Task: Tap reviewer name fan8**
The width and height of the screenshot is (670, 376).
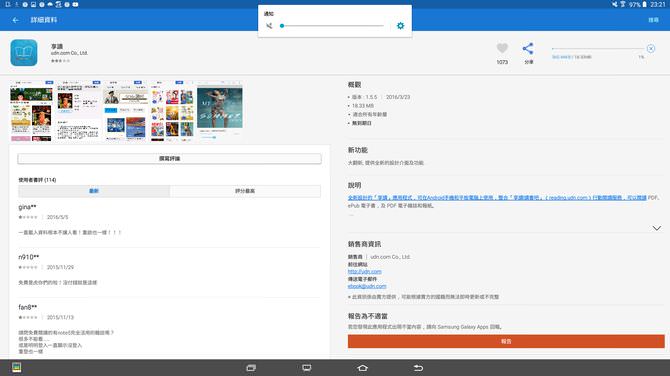Action: (x=28, y=307)
